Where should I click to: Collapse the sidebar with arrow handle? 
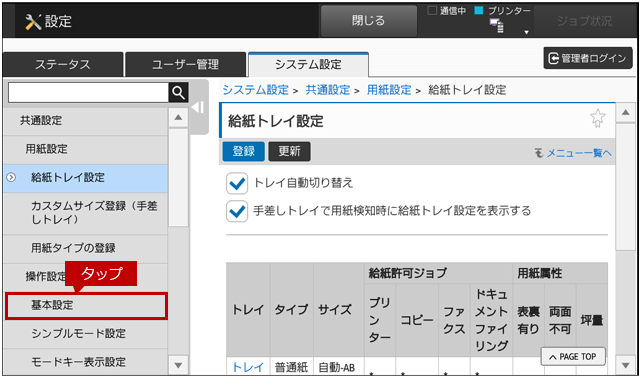click(198, 108)
